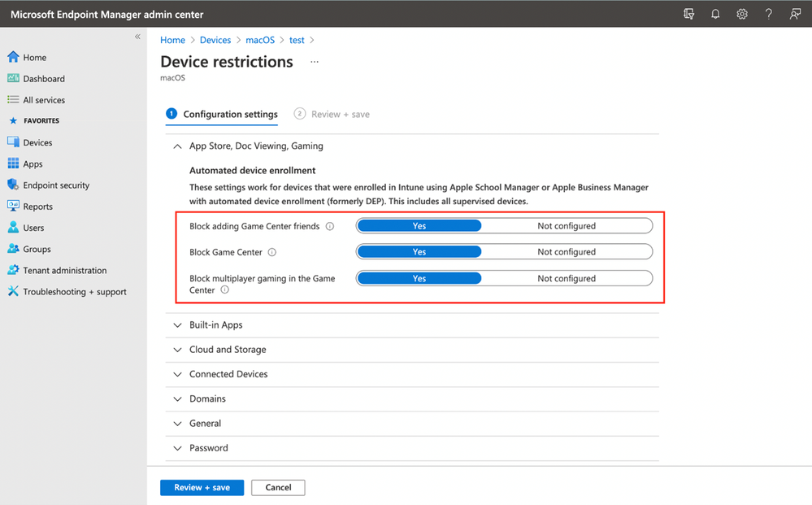
Task: Open the help question mark icon
Action: click(x=768, y=14)
